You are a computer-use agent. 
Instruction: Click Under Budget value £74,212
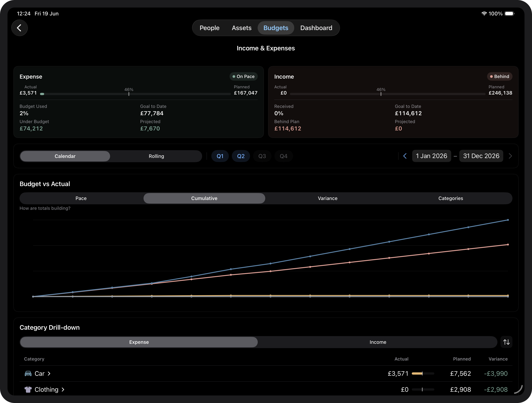pyautogui.click(x=31, y=129)
